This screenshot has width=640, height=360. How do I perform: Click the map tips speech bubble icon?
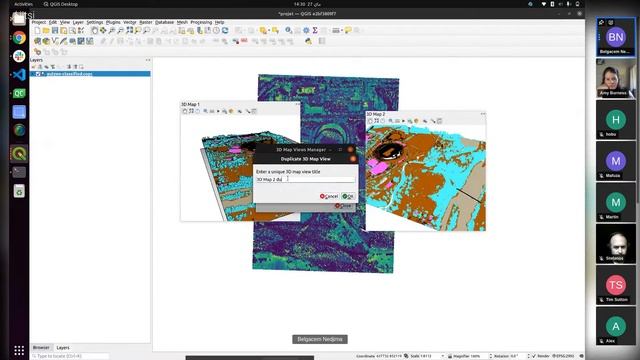coord(348,31)
